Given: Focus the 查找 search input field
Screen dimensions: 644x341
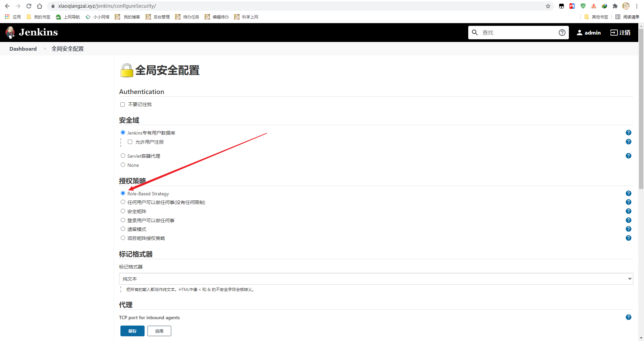Looking at the screenshot, I should tap(518, 33).
